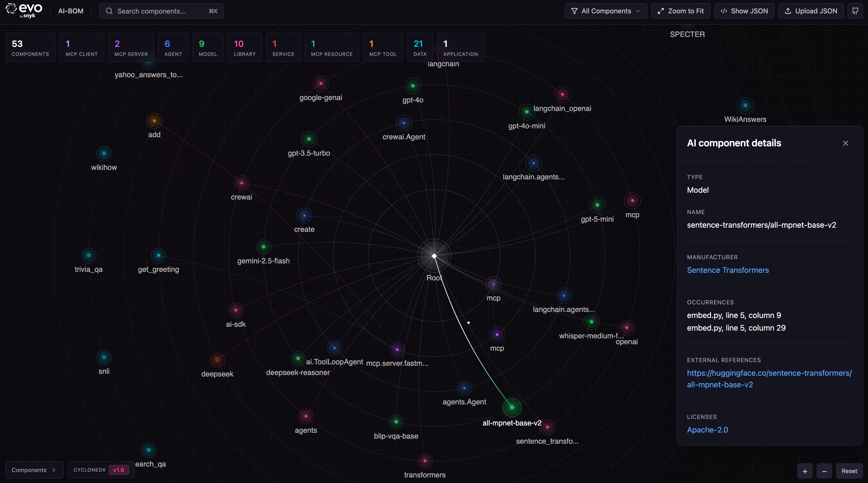The image size is (868, 483).
Task: Click the red deepseek service node
Action: pos(217,360)
